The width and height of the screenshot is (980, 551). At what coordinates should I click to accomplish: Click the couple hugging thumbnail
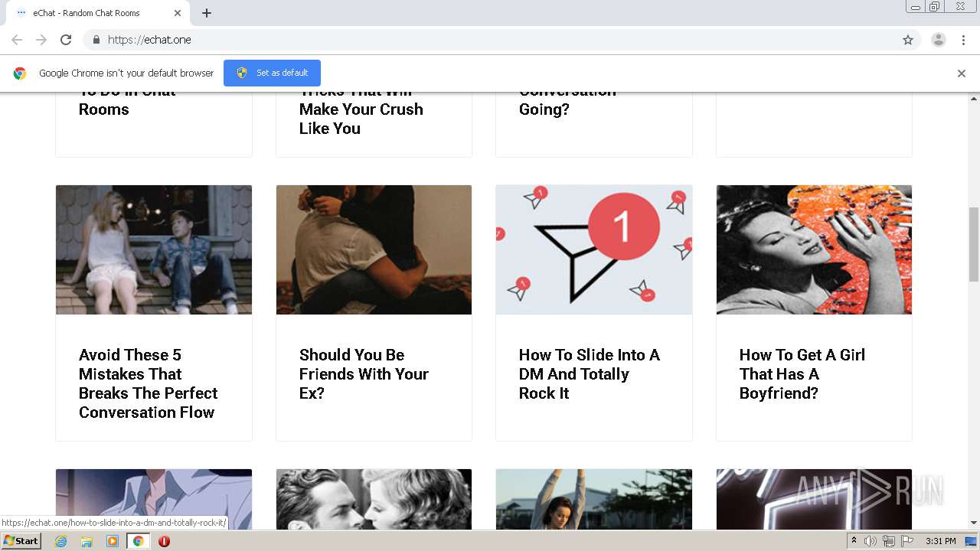click(374, 249)
